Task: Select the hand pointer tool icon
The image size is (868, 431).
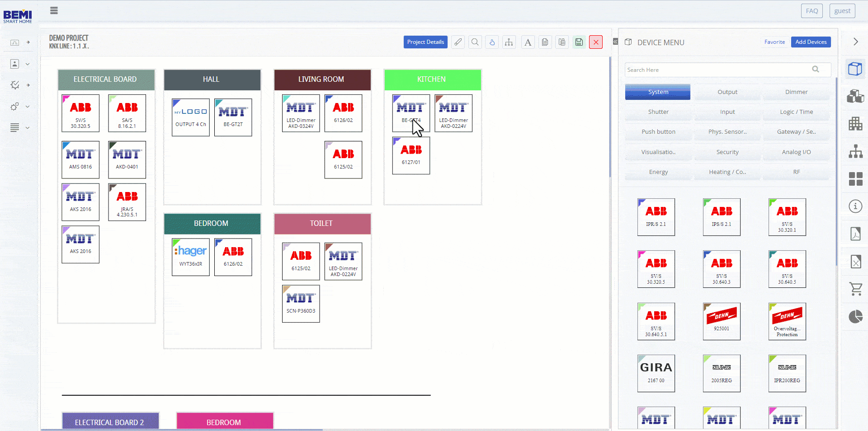Action: click(x=492, y=42)
